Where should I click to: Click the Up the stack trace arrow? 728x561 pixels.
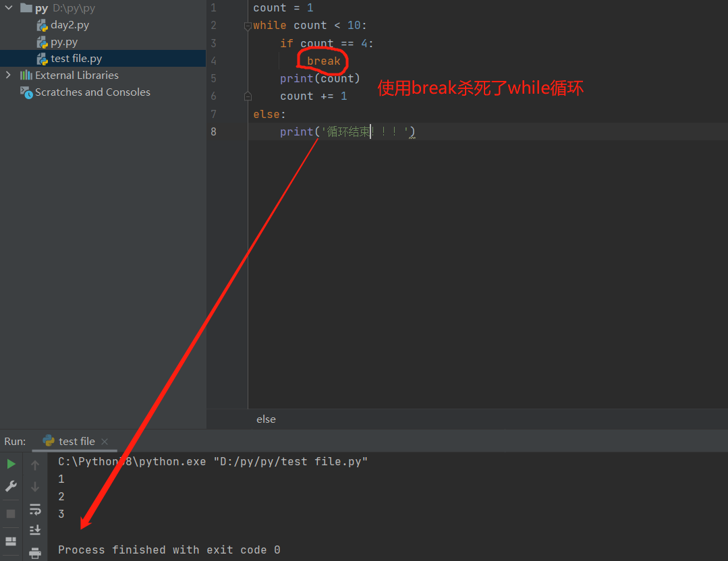coord(35,465)
